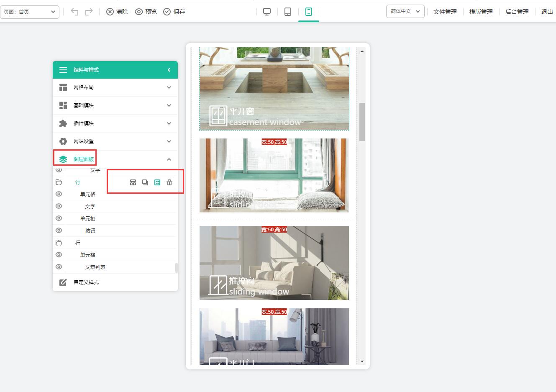Duplicate the selected 行 layer using copy icon

click(145, 182)
